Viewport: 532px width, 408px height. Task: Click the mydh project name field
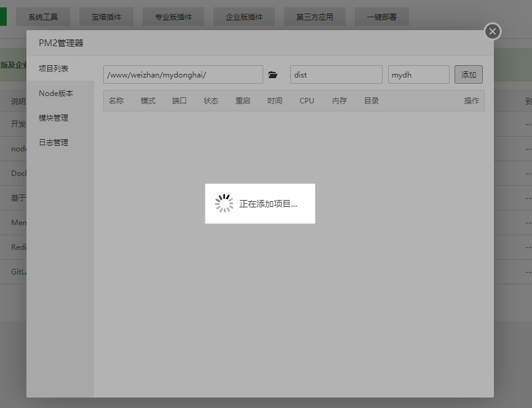click(418, 75)
